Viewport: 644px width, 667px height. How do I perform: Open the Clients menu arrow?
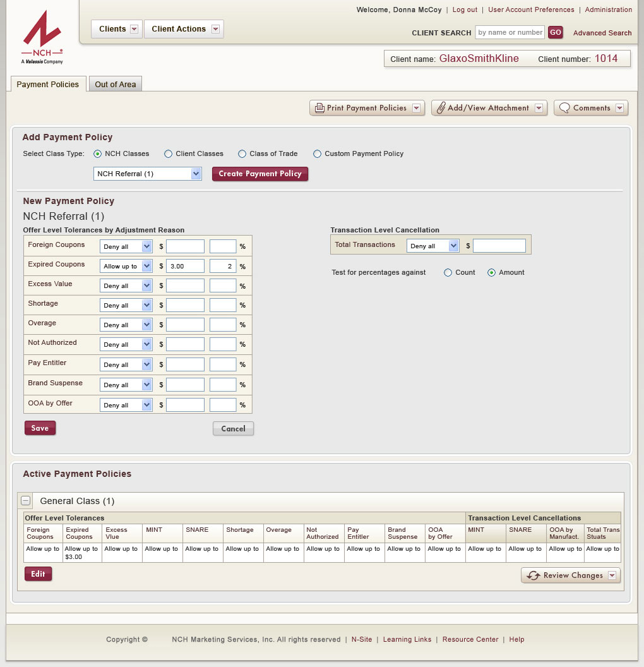(134, 29)
